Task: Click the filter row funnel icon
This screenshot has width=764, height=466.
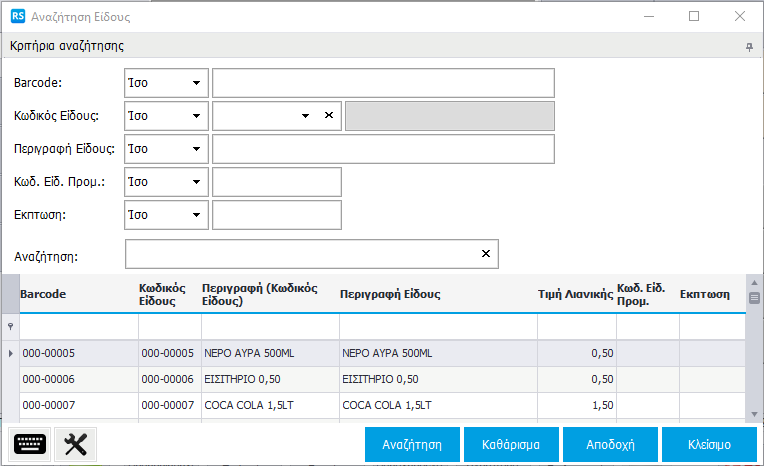Action: 11,327
